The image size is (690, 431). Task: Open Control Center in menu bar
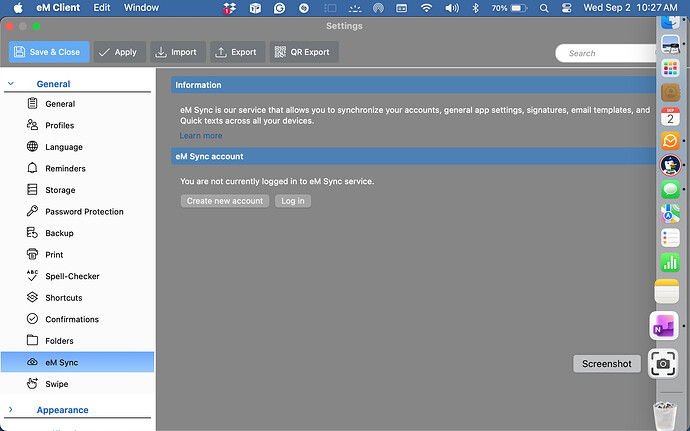pyautogui.click(x=566, y=8)
